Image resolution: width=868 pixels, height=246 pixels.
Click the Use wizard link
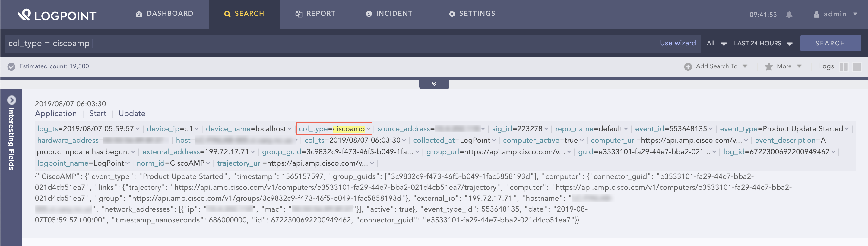pos(678,43)
